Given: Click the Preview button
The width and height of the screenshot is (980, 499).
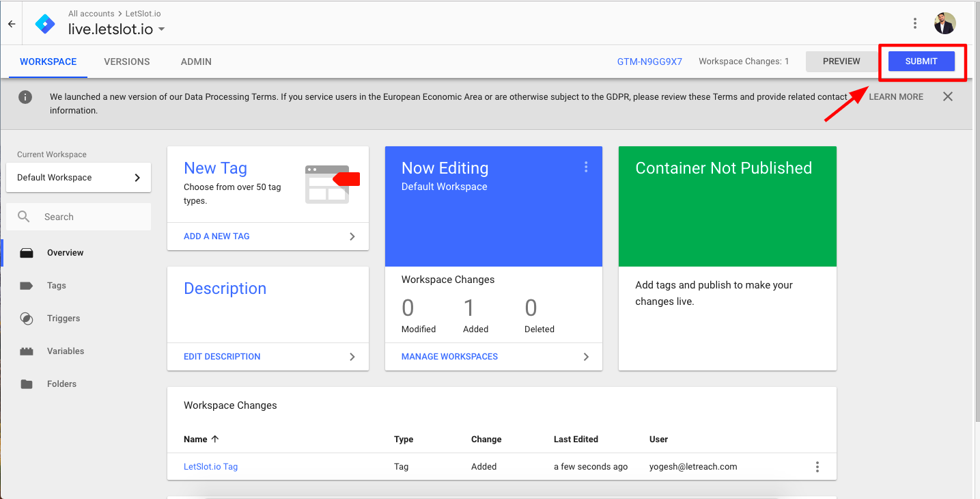Looking at the screenshot, I should (841, 62).
